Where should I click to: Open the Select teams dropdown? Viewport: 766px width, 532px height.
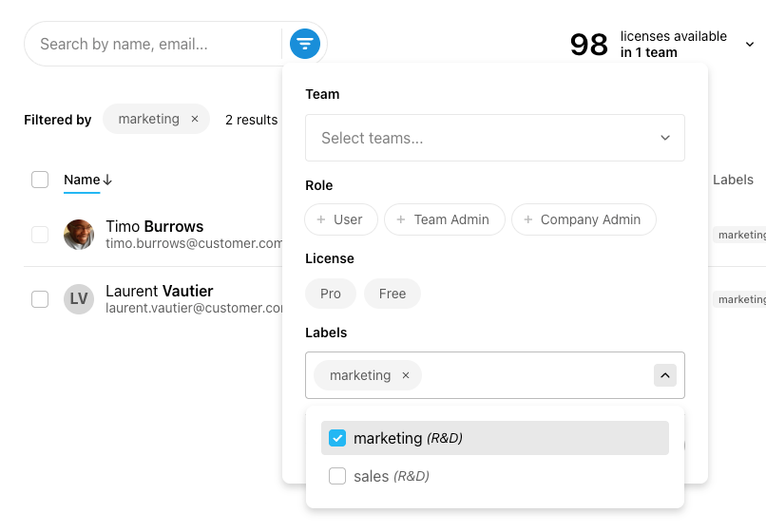pyautogui.click(x=494, y=138)
